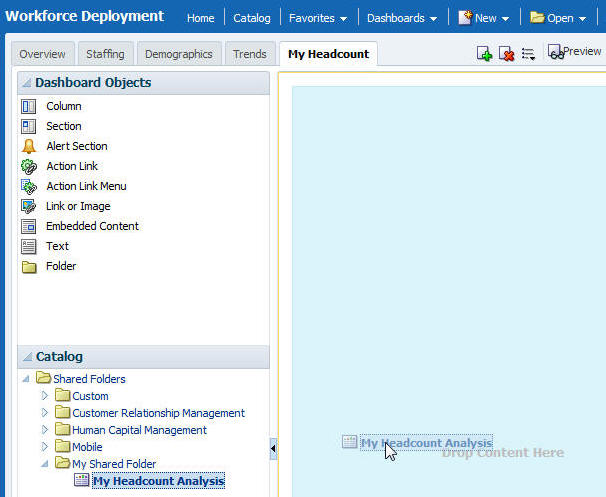Select Customer Relationship Management tree label
Screen dimensions: 606x497
click(x=158, y=413)
